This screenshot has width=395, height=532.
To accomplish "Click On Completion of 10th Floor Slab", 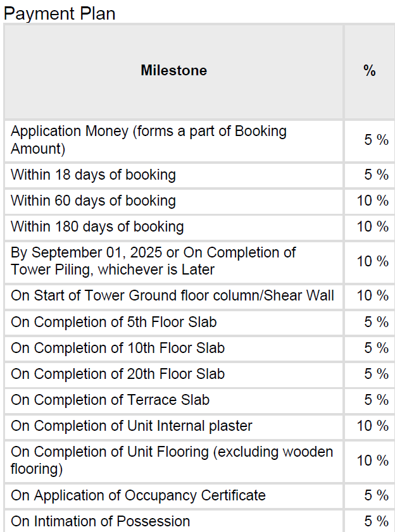I will pos(117,348).
